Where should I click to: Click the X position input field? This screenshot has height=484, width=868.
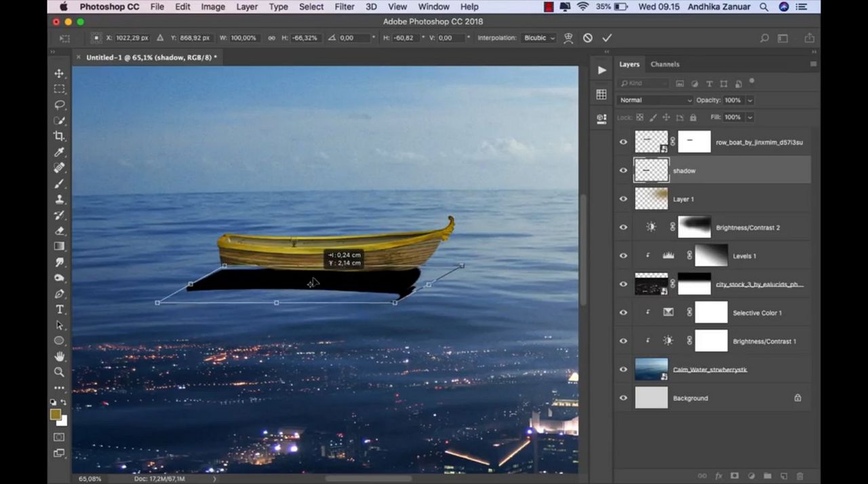click(133, 38)
